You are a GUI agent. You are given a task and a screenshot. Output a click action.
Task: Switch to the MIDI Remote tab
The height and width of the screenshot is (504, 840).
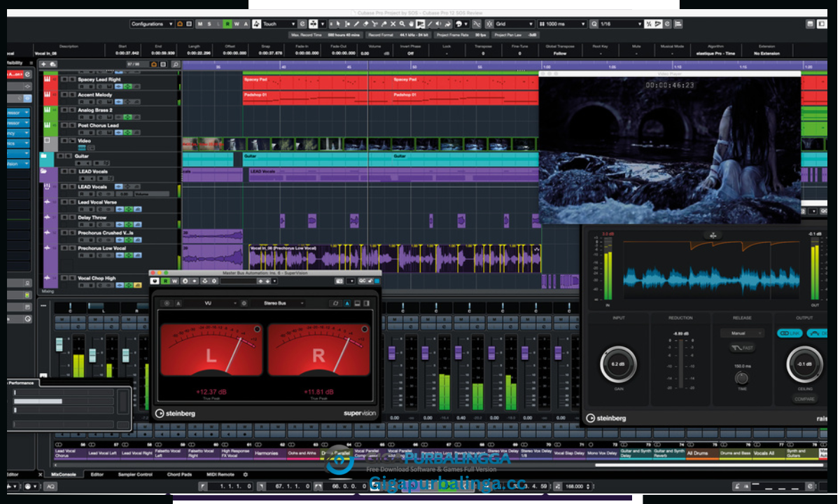(x=221, y=474)
